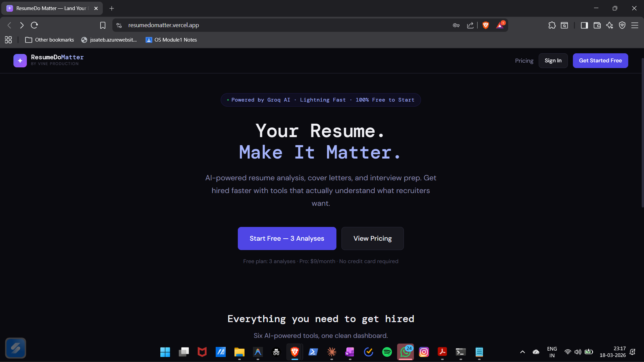Screen dimensions: 644x362
Task: Click the share page icon
Action: 470,25
